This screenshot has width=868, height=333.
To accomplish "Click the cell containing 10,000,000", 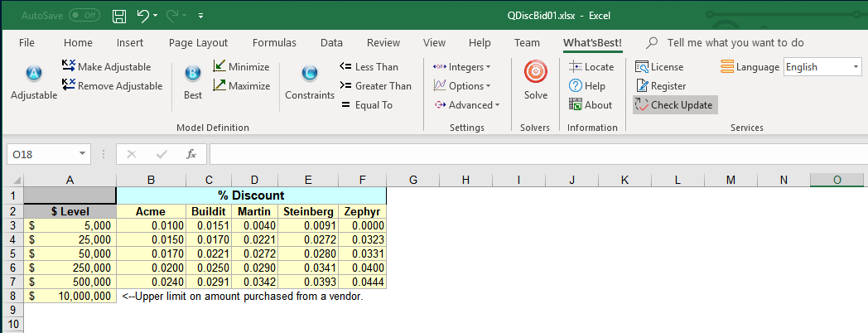I will 70,296.
